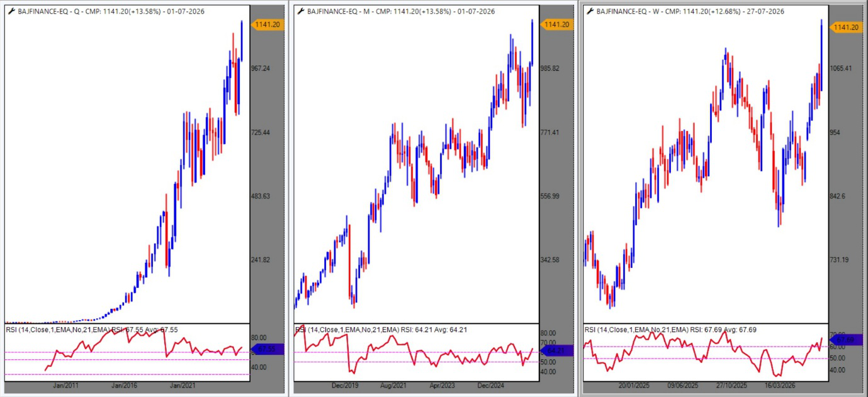868x397 pixels.
Task: Click the Dec/2019 date label
Action: [345, 386]
